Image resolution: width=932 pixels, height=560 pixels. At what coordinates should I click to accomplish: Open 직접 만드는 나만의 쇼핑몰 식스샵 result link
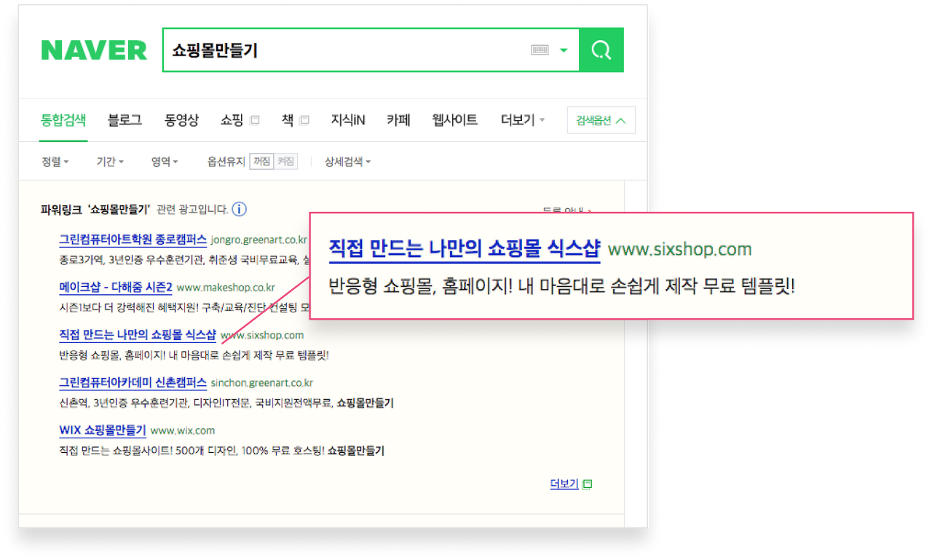click(x=138, y=335)
